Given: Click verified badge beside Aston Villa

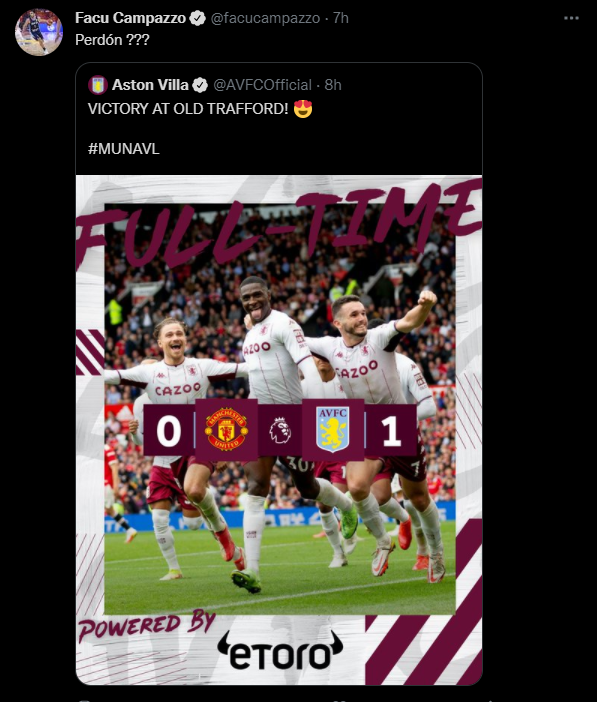Looking at the screenshot, I should click(200, 85).
